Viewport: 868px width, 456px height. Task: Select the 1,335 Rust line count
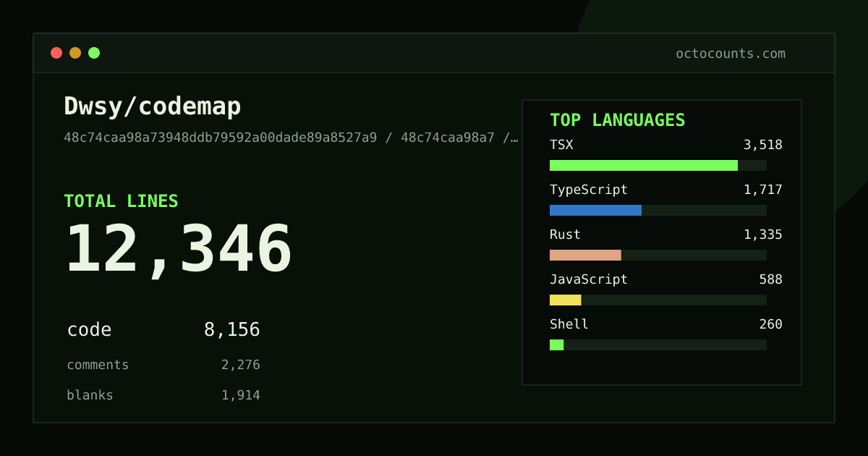pyautogui.click(x=763, y=235)
